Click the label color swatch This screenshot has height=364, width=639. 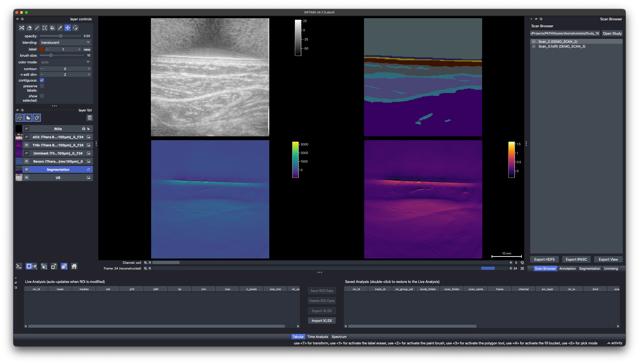(x=42, y=49)
